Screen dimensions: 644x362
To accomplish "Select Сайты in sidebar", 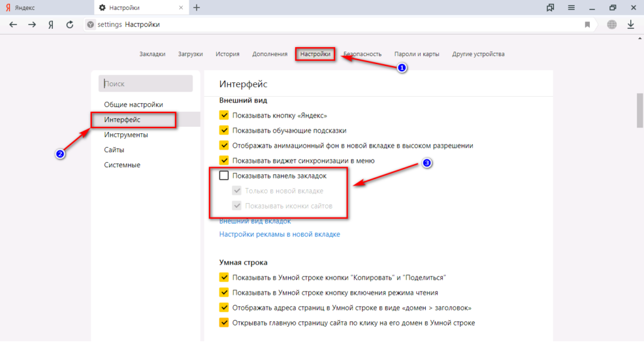I will 114,150.
